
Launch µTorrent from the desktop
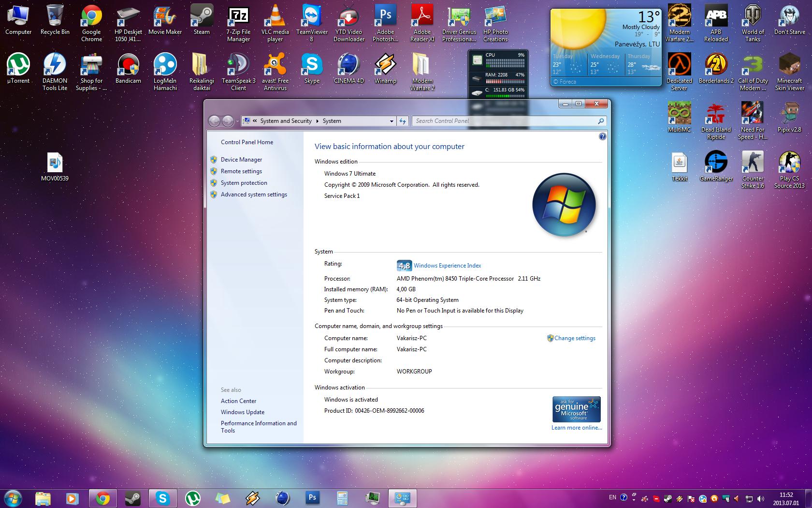[x=18, y=69]
